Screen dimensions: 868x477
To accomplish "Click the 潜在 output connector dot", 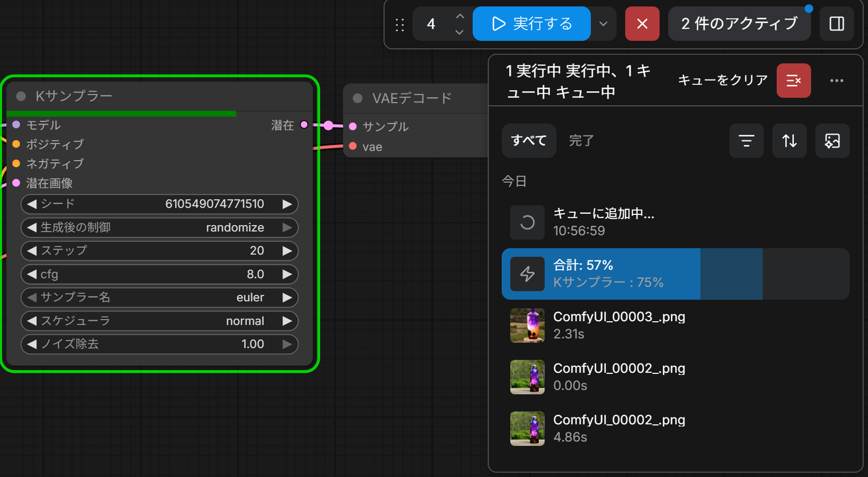I will 304,125.
